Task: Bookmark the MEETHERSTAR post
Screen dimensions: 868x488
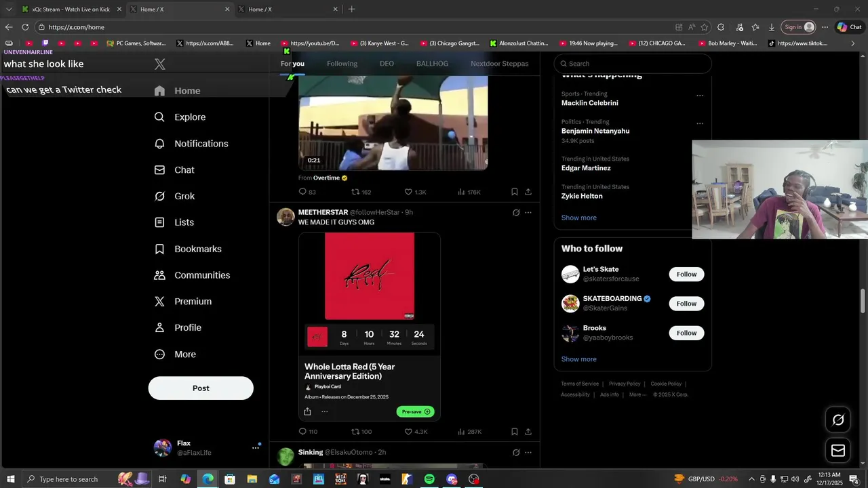Action: [x=515, y=432]
